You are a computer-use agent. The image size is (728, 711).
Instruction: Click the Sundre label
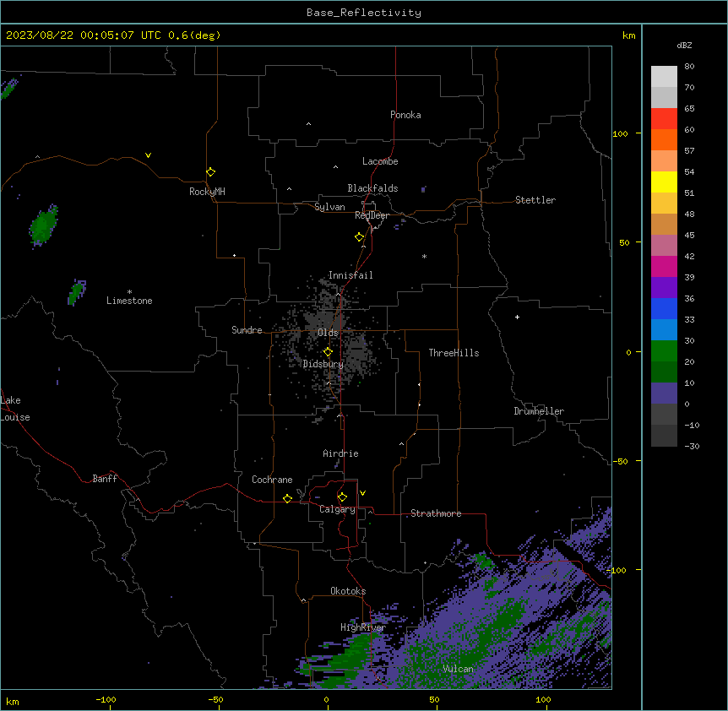tap(247, 330)
